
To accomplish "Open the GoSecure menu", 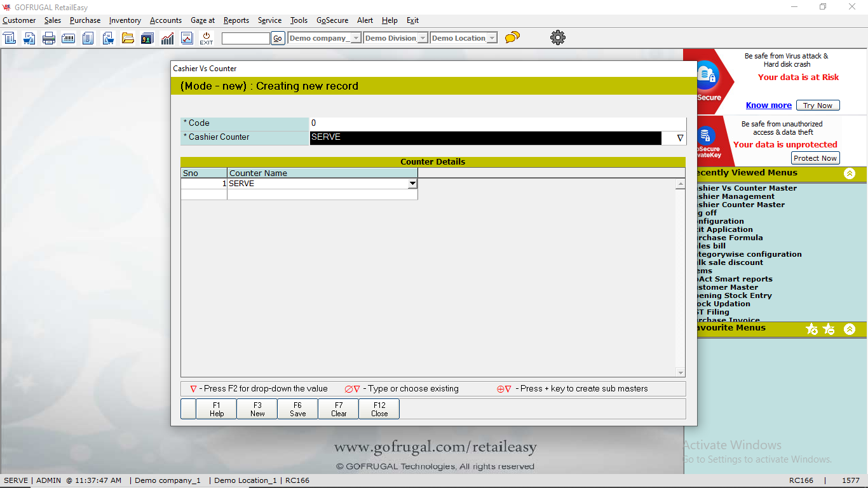I will 332,20.
